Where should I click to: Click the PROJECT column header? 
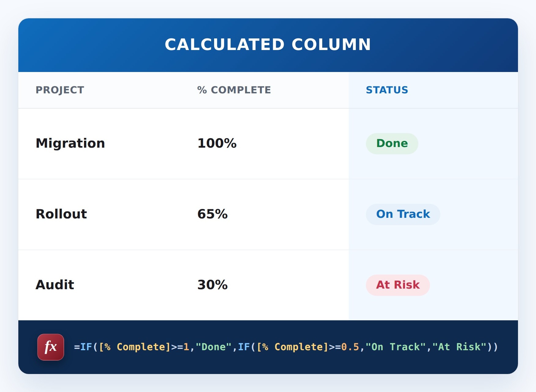click(60, 90)
